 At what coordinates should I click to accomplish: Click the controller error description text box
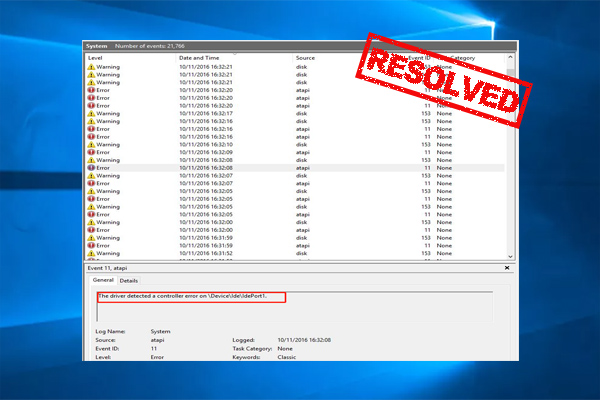295,306
